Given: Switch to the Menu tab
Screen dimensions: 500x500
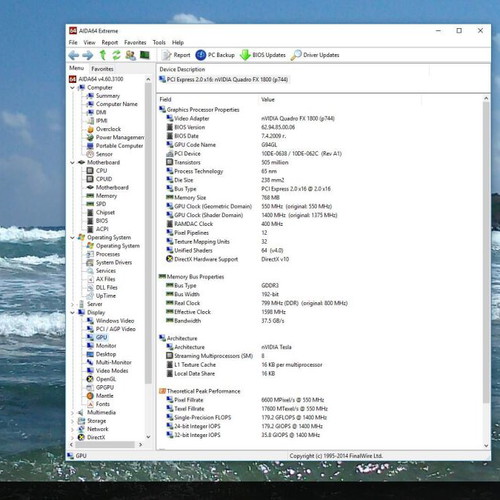Looking at the screenshot, I should [x=76, y=68].
